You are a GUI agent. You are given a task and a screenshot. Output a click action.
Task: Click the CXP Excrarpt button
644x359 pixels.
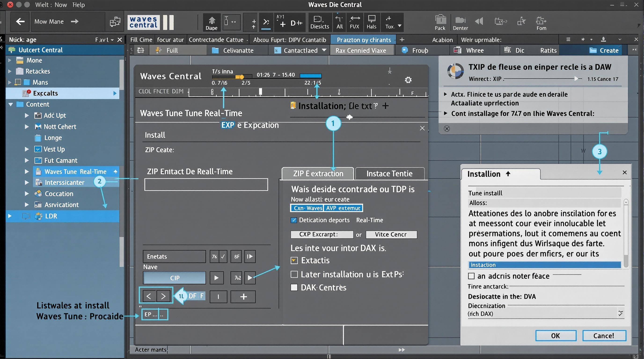pyautogui.click(x=322, y=234)
